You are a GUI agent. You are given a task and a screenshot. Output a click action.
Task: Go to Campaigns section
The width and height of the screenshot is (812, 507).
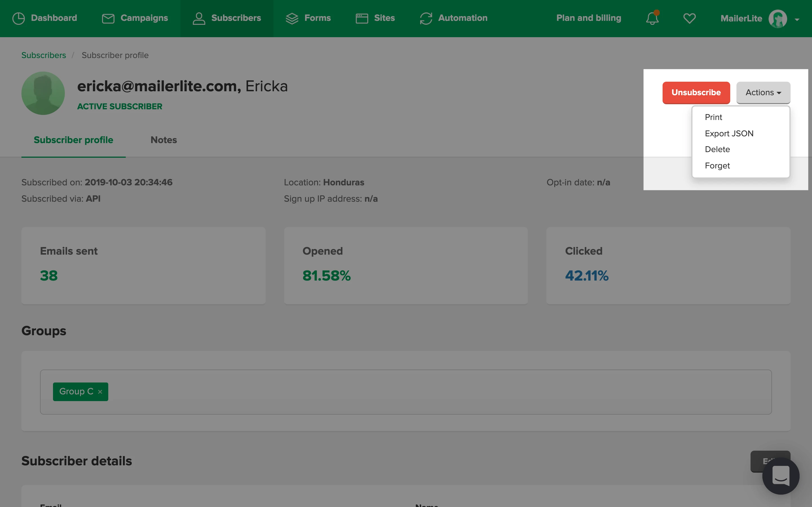pyautogui.click(x=135, y=18)
